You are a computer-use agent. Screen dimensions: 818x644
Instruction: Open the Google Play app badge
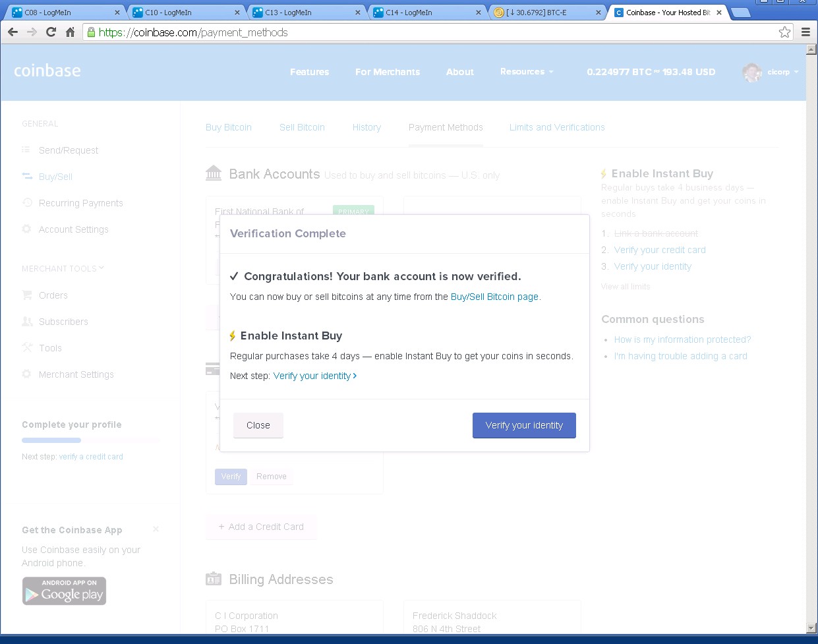click(64, 591)
